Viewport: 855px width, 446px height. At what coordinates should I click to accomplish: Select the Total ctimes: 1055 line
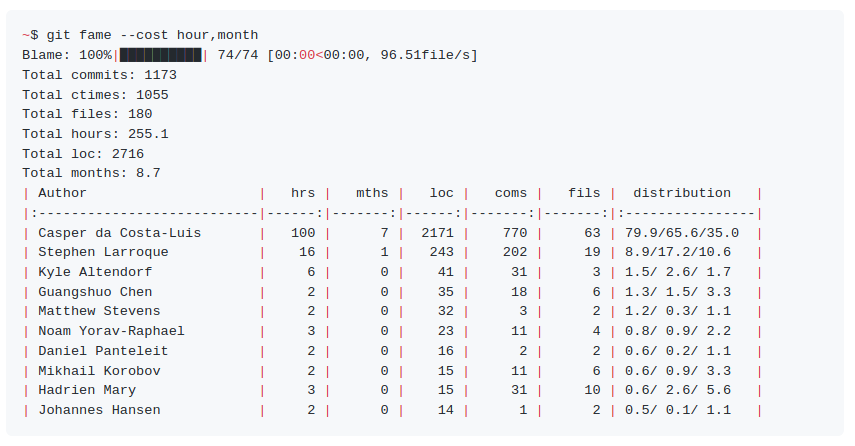pos(95,95)
